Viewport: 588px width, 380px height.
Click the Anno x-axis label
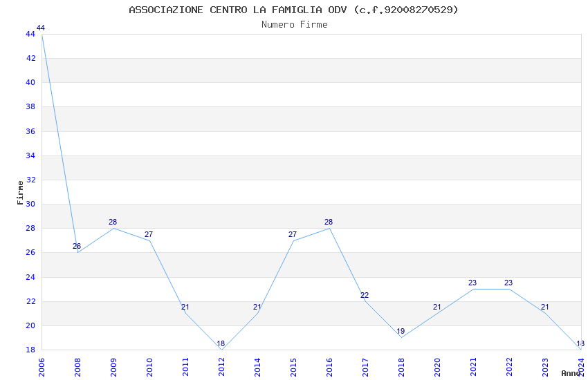[x=571, y=373]
